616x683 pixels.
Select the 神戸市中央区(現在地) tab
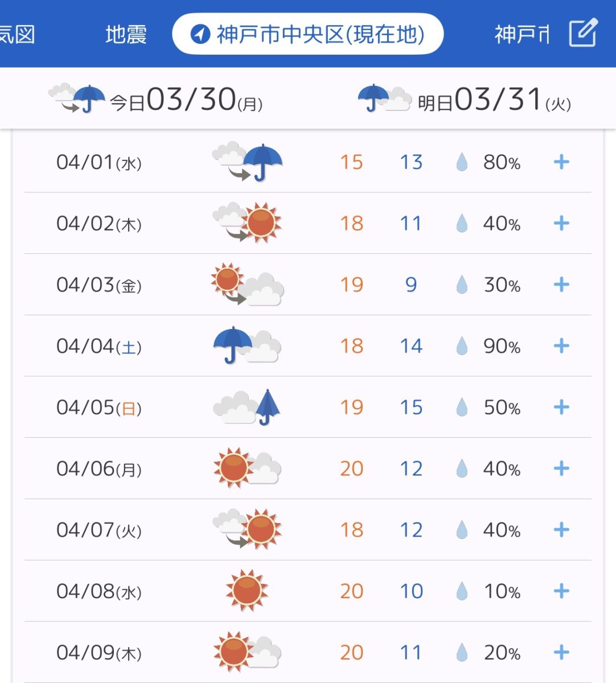click(308, 34)
